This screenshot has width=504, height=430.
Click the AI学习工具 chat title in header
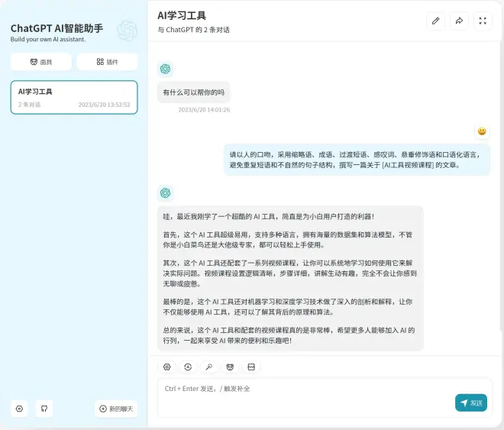[x=182, y=15]
